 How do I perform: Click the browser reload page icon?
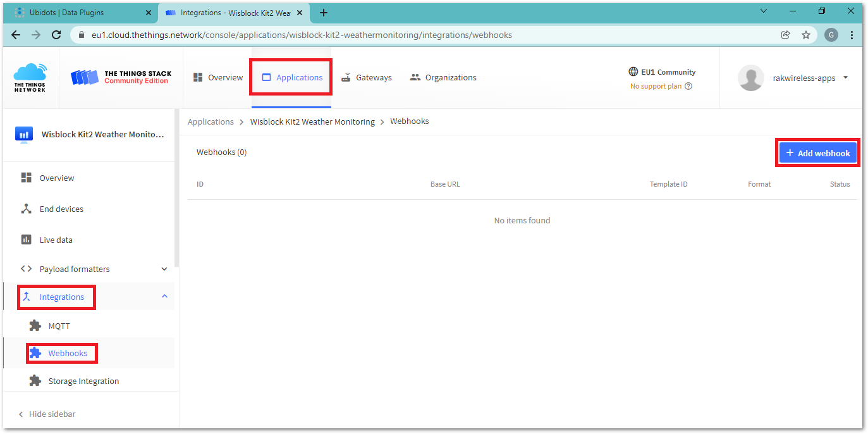point(56,35)
